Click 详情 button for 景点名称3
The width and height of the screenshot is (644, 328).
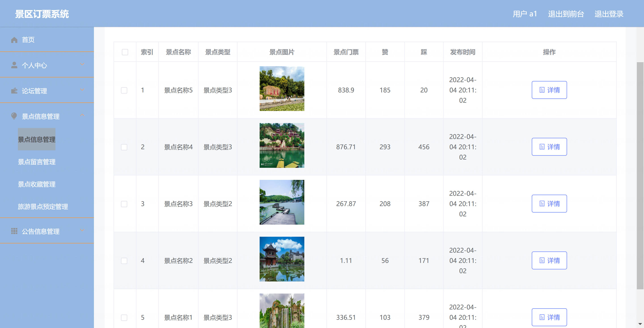coord(549,204)
